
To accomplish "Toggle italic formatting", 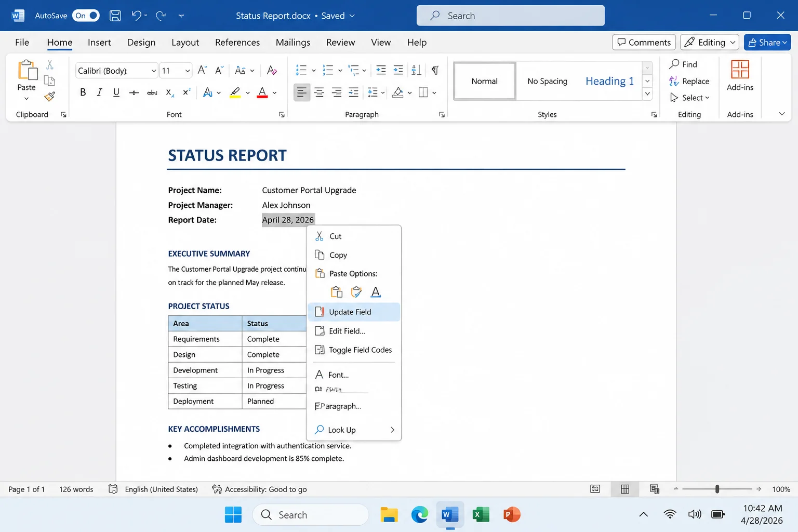I will pyautogui.click(x=99, y=92).
